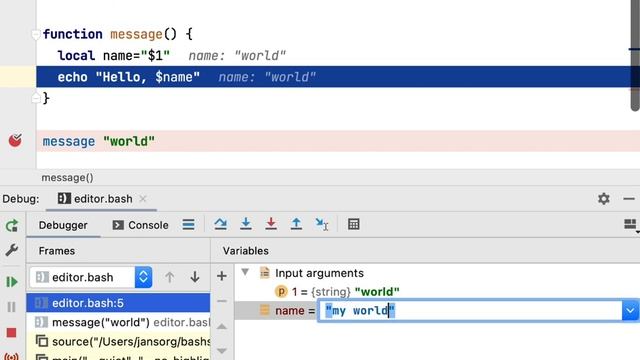This screenshot has height=360, width=640.
Task: Remove the watch with the minus icon
Action: [x=222, y=301]
